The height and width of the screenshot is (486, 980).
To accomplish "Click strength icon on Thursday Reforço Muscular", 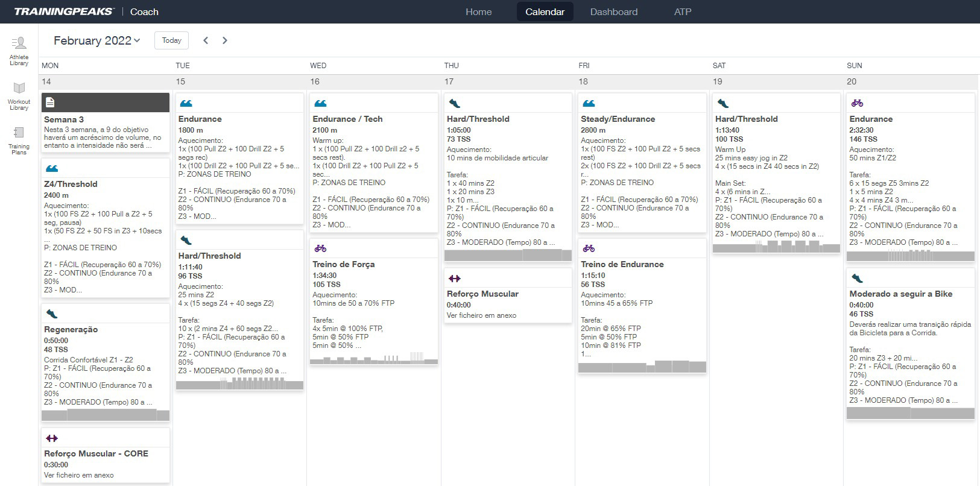I will click(x=455, y=279).
